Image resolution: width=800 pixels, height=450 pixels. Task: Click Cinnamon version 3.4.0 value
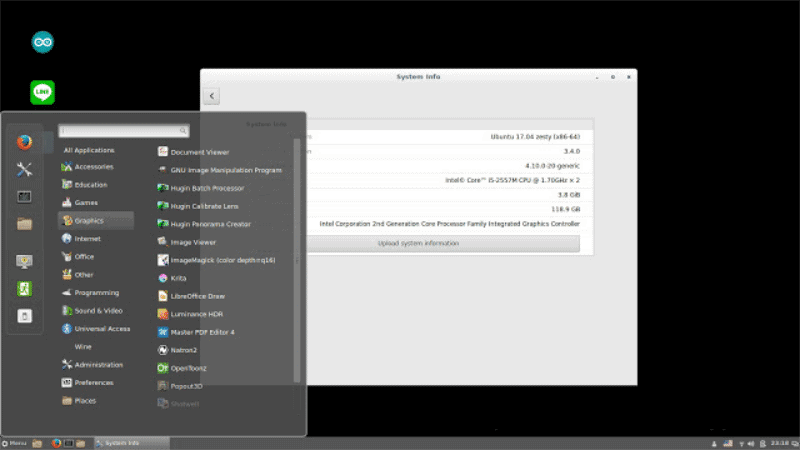click(x=571, y=151)
